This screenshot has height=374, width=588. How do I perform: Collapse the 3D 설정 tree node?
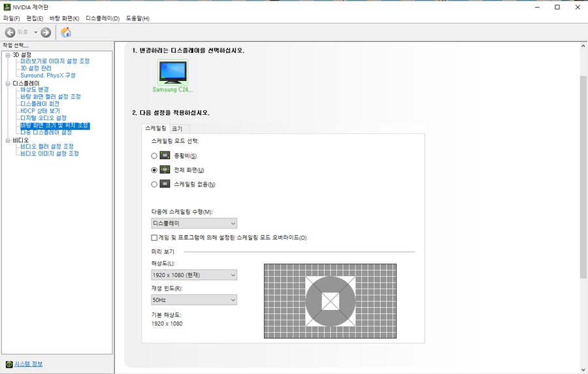[7, 55]
